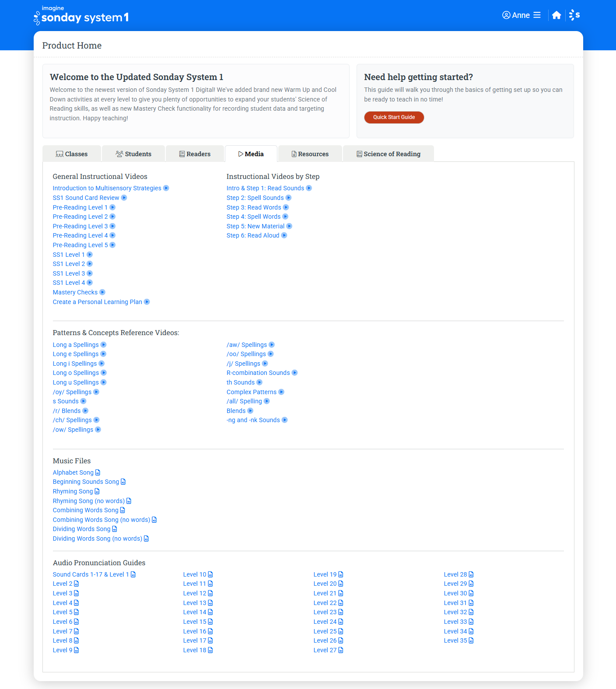
Task: Open Sound Cards 1-17 & Level 1 guide
Action: [x=91, y=574]
